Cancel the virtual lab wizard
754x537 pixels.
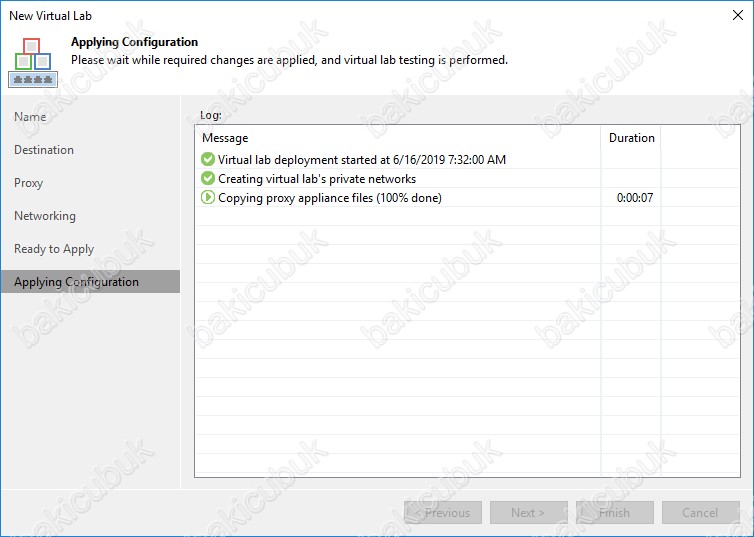click(701, 512)
